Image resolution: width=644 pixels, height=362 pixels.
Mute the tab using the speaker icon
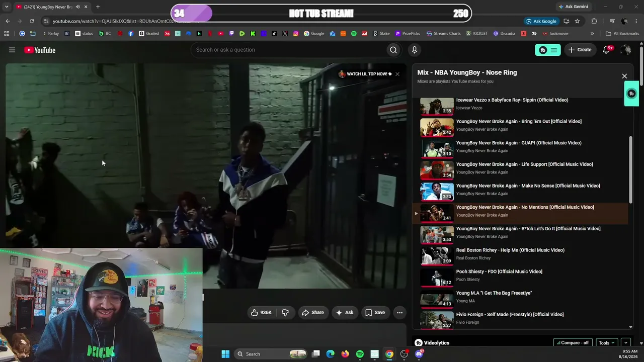[x=77, y=7]
